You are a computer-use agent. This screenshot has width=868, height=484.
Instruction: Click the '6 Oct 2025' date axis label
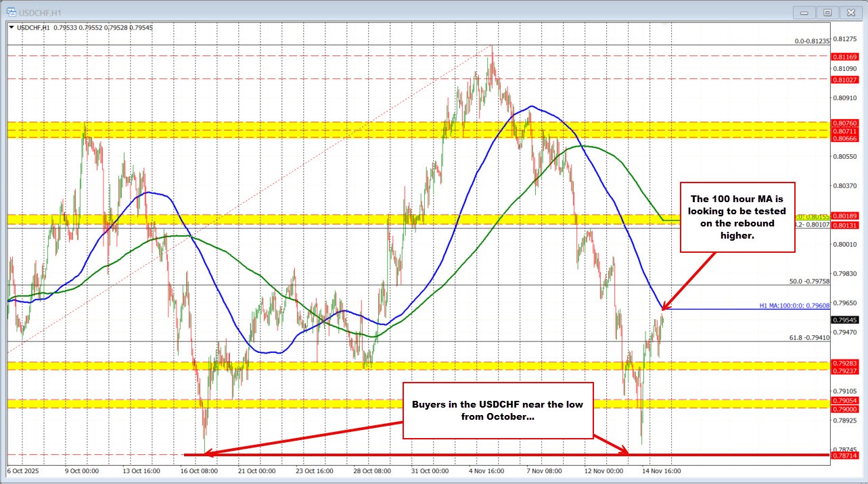coord(22,471)
